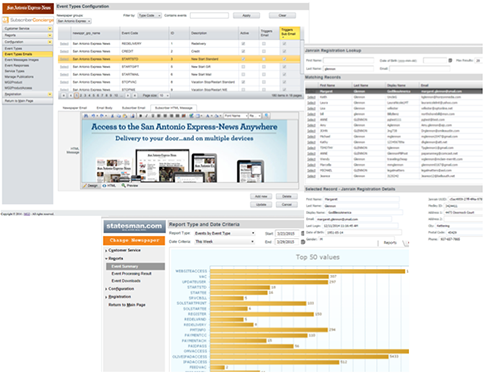Open the Filter by Type Code dropdown
Viewport: 500px width, 374px height.
(x=150, y=15)
